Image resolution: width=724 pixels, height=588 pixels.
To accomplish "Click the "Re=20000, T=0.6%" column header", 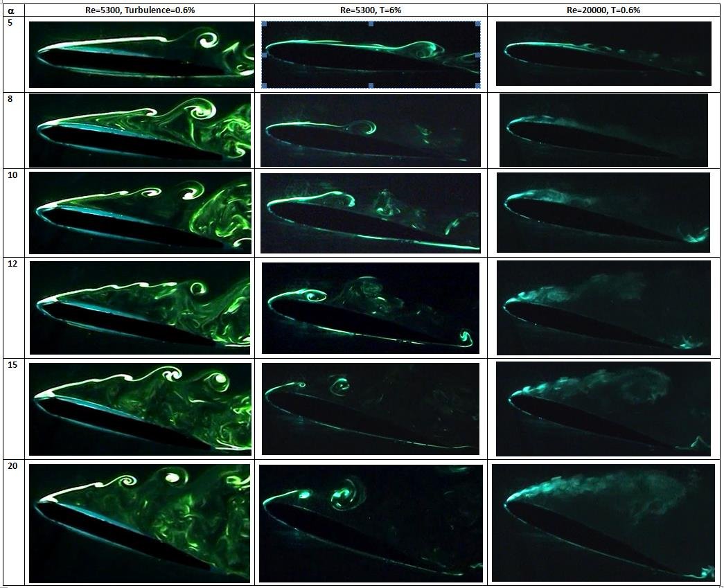I will pyautogui.click(x=603, y=10).
